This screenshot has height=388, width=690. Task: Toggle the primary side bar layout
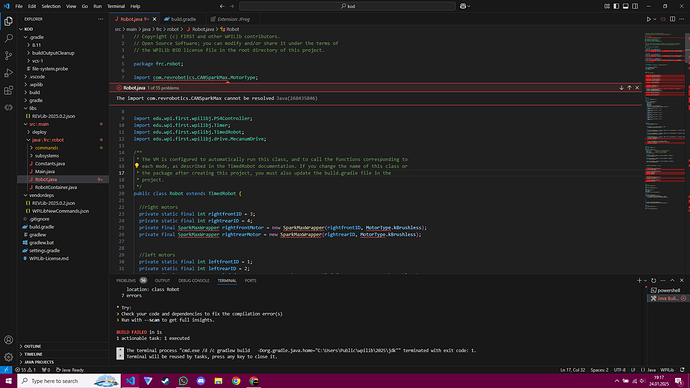click(x=616, y=6)
